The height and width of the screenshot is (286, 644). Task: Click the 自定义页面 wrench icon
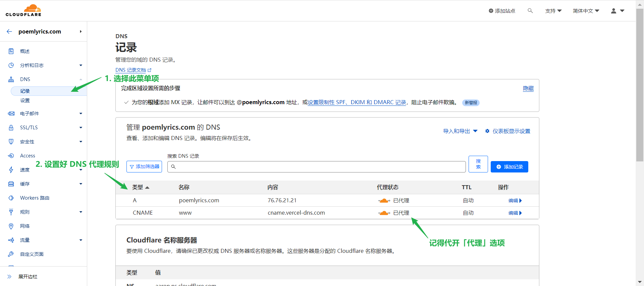(11, 254)
